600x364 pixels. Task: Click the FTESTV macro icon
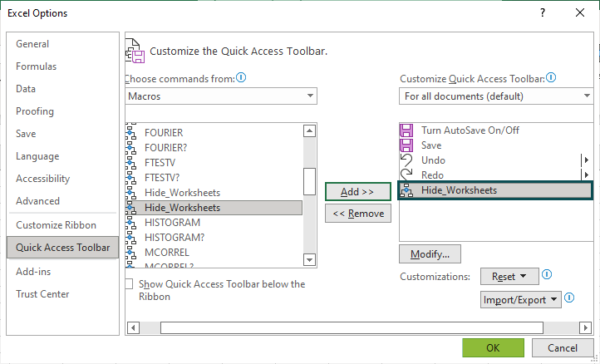(130, 162)
